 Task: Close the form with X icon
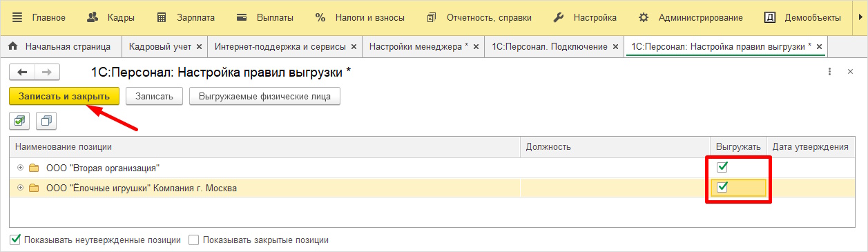point(851,72)
